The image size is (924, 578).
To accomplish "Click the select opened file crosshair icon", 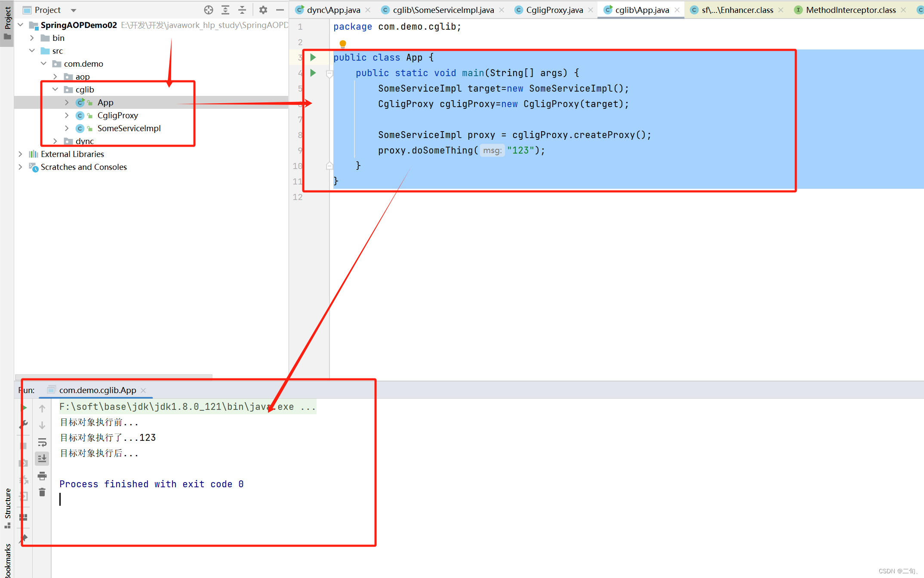I will coord(209,10).
